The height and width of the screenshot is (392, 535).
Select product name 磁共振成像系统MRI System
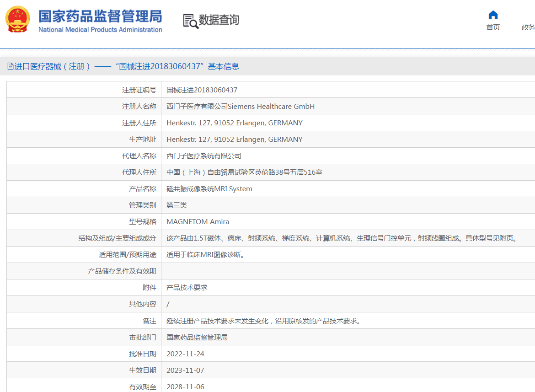(209, 188)
